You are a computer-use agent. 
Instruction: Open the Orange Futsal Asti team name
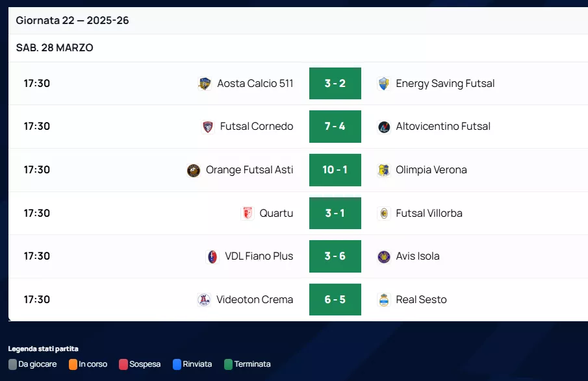point(249,170)
